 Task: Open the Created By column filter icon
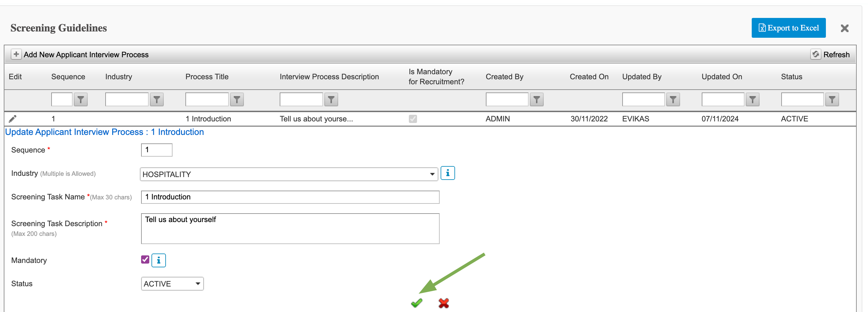tap(537, 99)
